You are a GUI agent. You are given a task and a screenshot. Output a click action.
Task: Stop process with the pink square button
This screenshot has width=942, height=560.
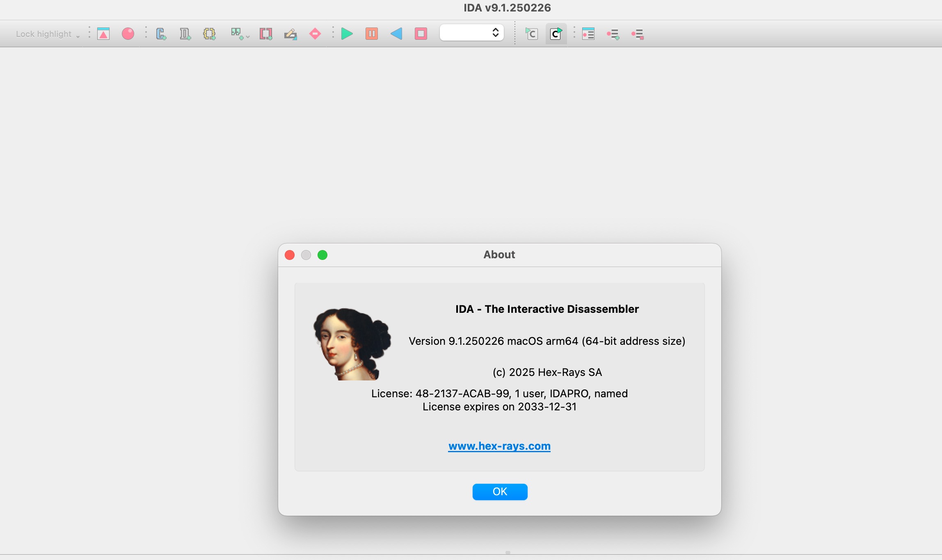(421, 34)
